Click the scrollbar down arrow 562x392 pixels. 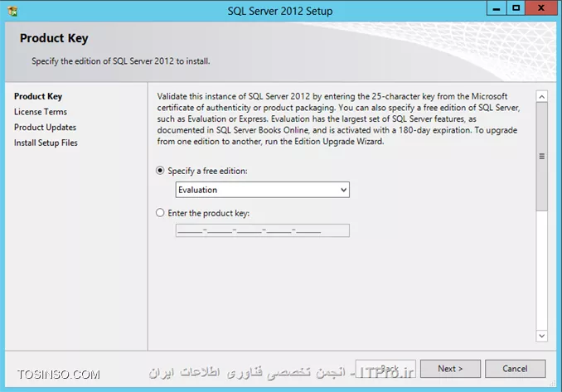[x=542, y=336]
